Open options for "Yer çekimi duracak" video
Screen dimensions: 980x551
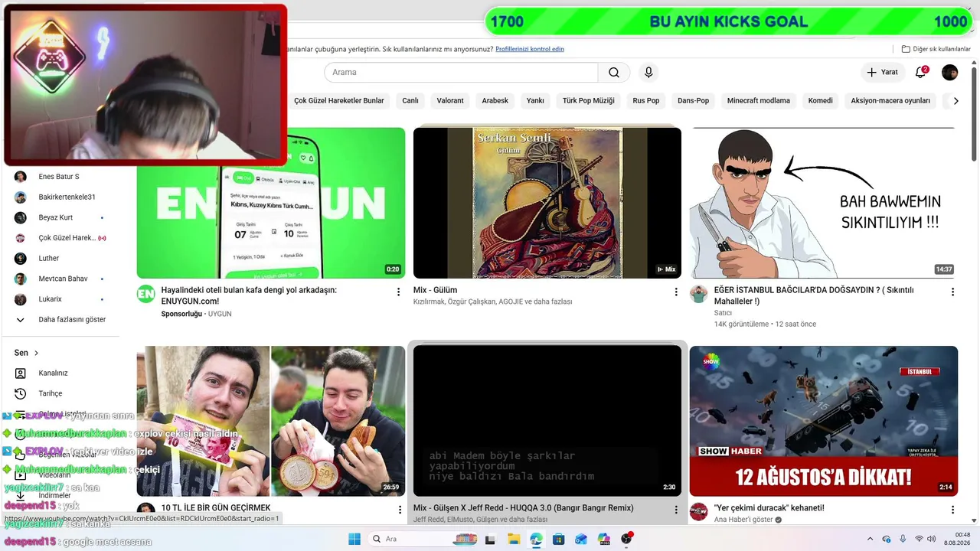click(x=953, y=510)
